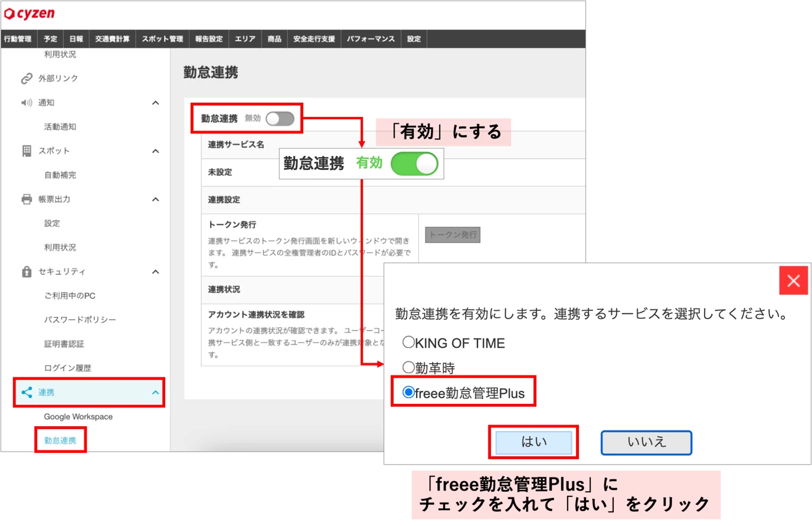Click the スポット building icon
The image size is (812, 526).
point(27,151)
